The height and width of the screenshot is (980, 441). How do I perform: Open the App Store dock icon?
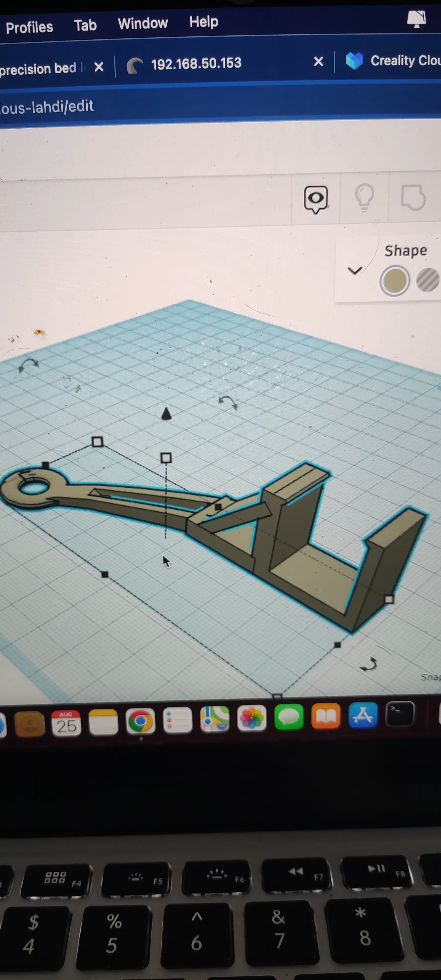(x=363, y=715)
